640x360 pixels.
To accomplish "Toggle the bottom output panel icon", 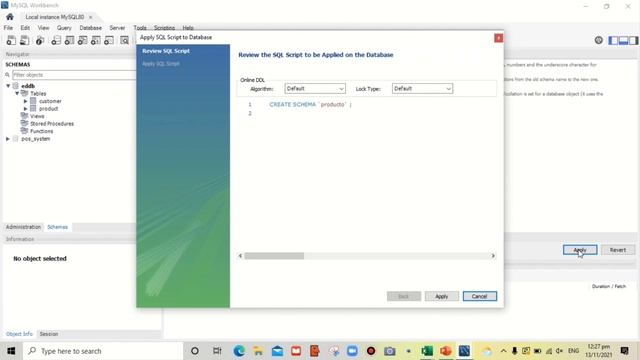I will (623, 40).
